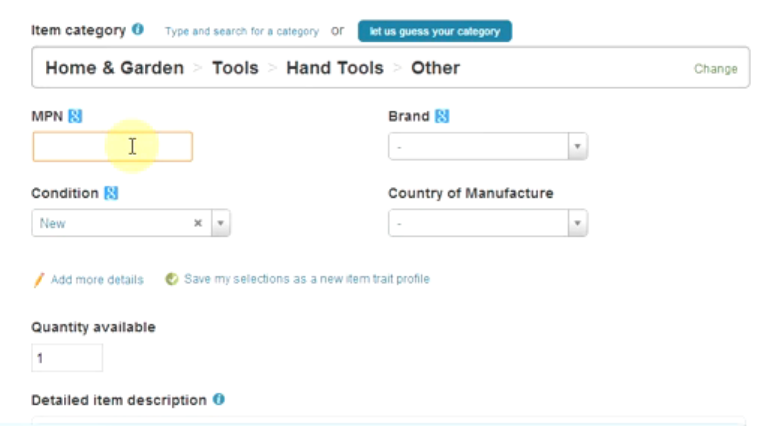Viewport: 781px width, 426px height.
Task: Open the Brand dropdown
Action: tap(577, 147)
